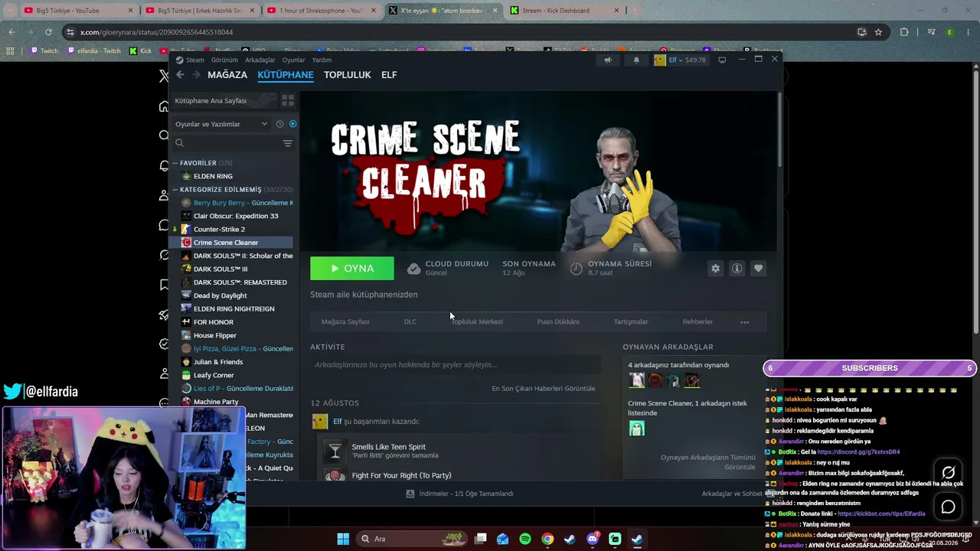
Task: Open the Arkadaşlar menu
Action: pos(260,60)
